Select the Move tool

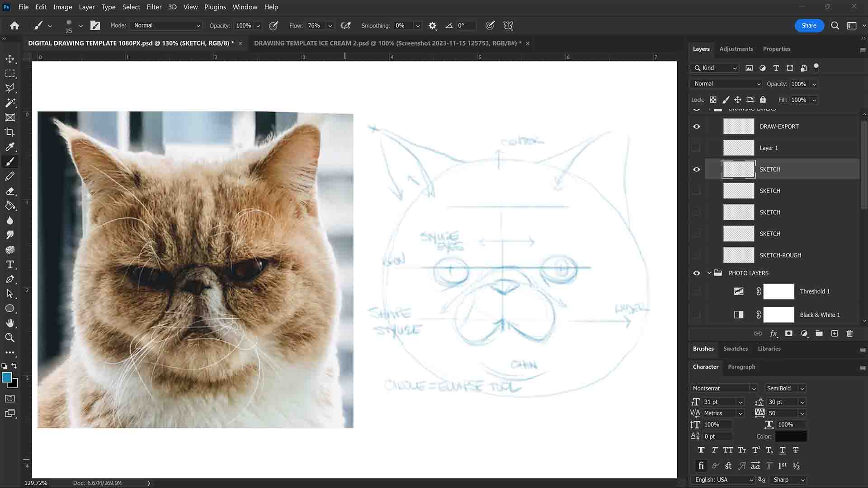[x=10, y=59]
